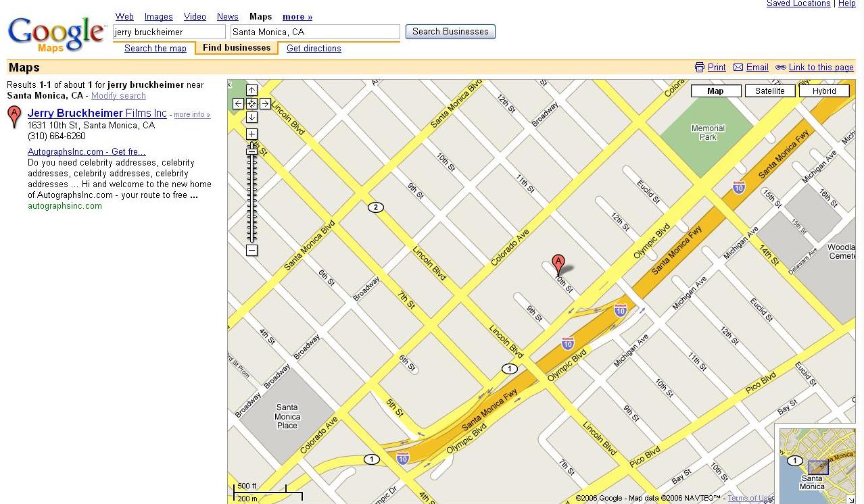Switch to Map view
The image size is (864, 504).
[x=715, y=91]
